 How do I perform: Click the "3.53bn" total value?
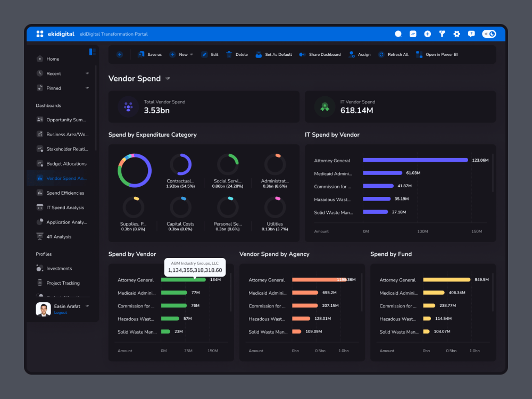pyautogui.click(x=157, y=110)
